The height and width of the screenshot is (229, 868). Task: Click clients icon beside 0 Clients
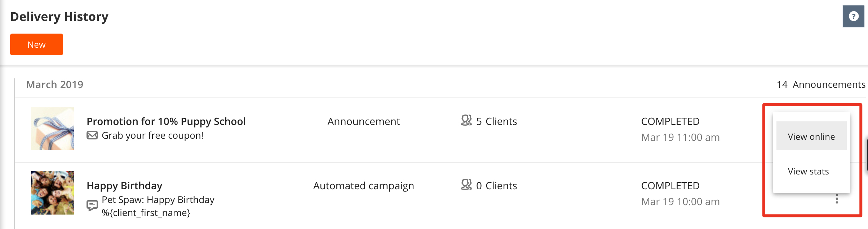pyautogui.click(x=466, y=185)
